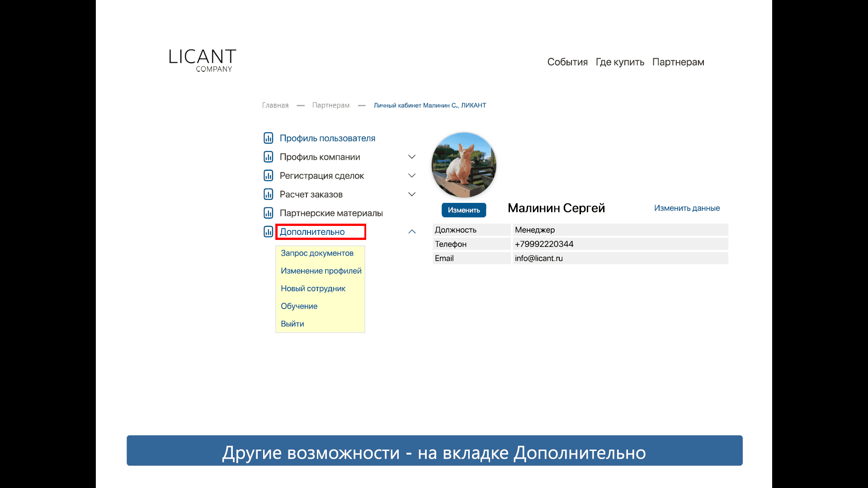Image resolution: width=868 pixels, height=488 pixels.
Task: Click the Изменить данные link
Action: [687, 208]
